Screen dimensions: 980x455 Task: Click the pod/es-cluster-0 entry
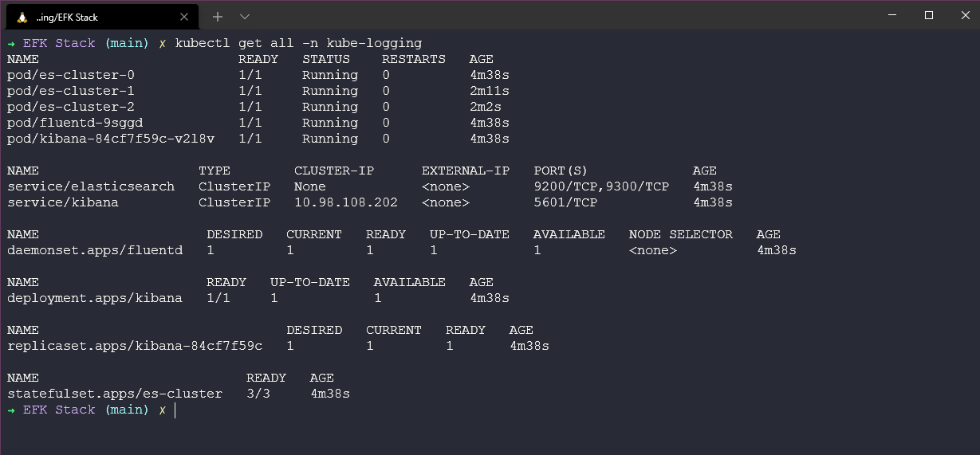70,75
